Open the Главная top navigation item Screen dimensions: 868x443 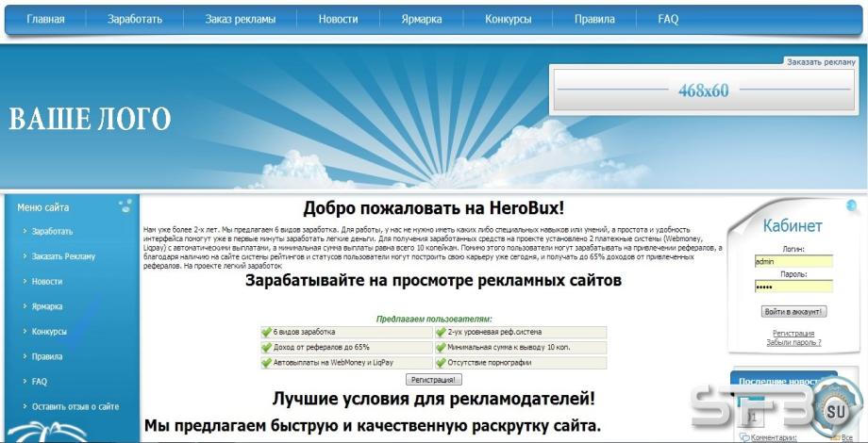coord(45,19)
